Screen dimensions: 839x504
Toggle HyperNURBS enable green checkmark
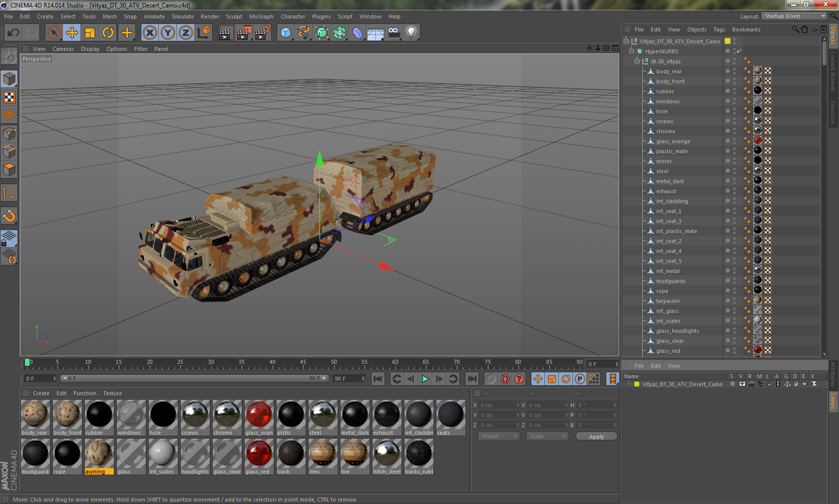739,51
